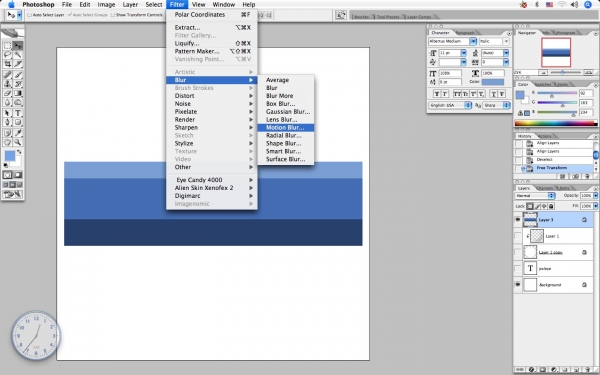Image resolution: width=600 pixels, height=375 pixels.
Task: Show the Layer 1 layer
Action: coord(518,236)
